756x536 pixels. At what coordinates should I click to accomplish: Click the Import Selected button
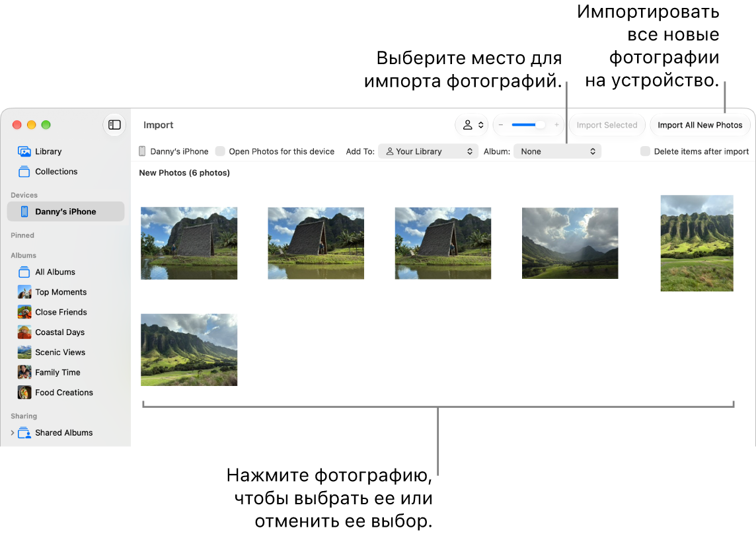(x=607, y=125)
